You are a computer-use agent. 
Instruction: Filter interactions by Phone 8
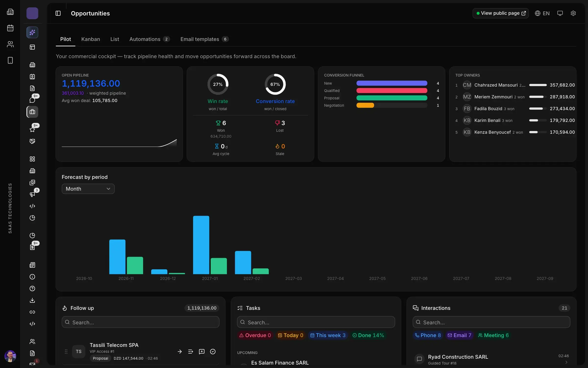pyautogui.click(x=428, y=335)
